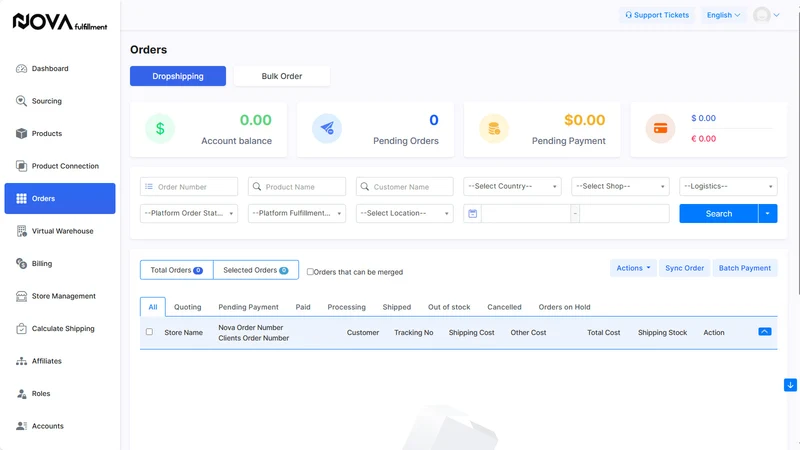Toggle the Selected Orders filter
Image resolution: width=800 pixels, height=450 pixels.
click(256, 270)
